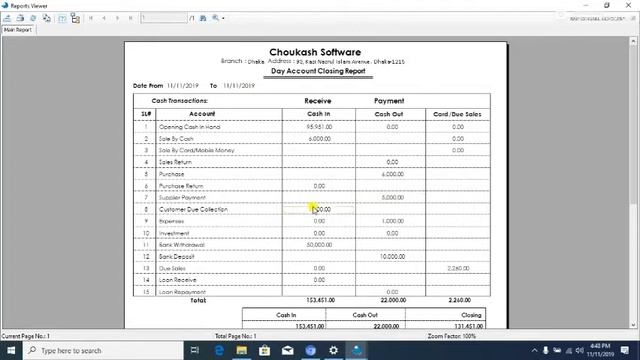
Task: Click the taskbar clock and date
Action: (600, 350)
